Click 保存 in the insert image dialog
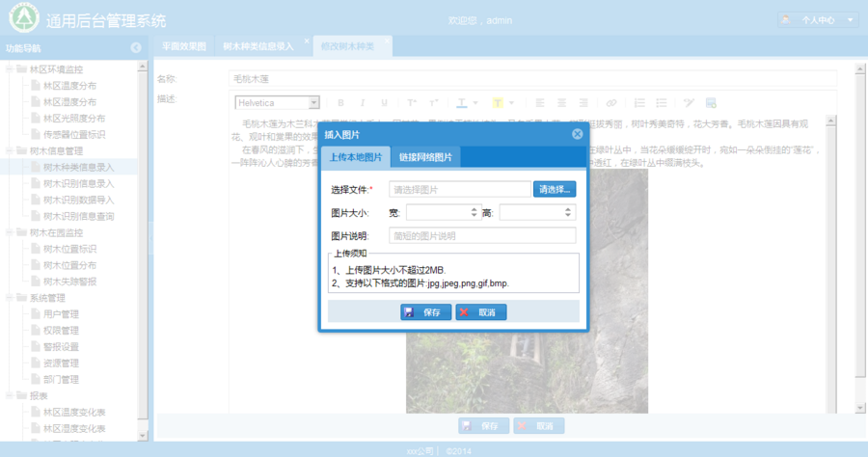 (x=425, y=312)
